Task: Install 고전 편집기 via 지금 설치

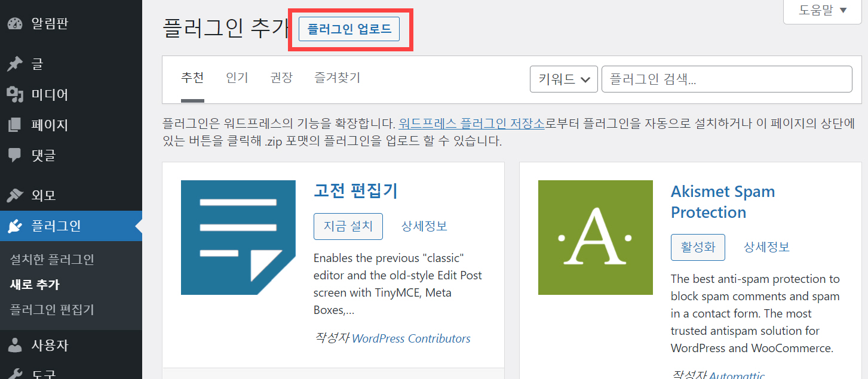Action: coord(348,226)
